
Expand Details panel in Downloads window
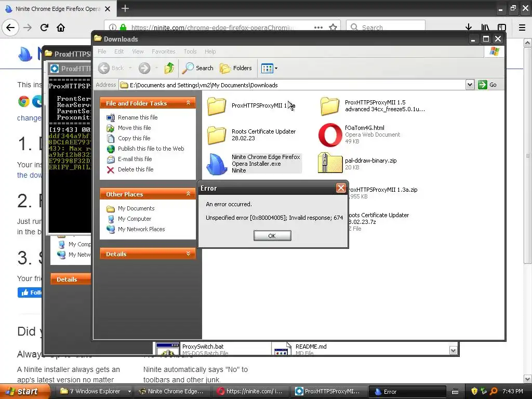[188, 254]
